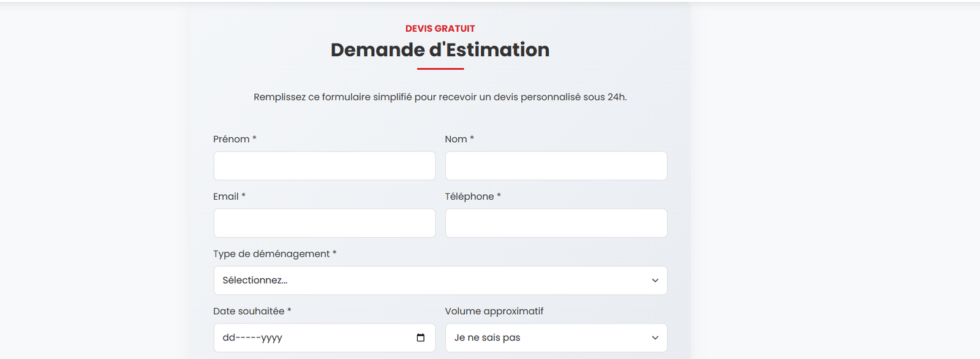Image resolution: width=980 pixels, height=359 pixels.
Task: Click the 'Nom *' field label
Action: coord(459,139)
